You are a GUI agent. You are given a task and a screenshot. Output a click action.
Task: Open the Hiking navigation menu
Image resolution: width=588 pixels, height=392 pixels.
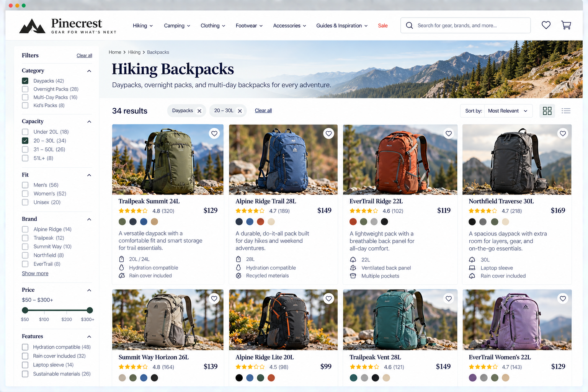click(143, 26)
